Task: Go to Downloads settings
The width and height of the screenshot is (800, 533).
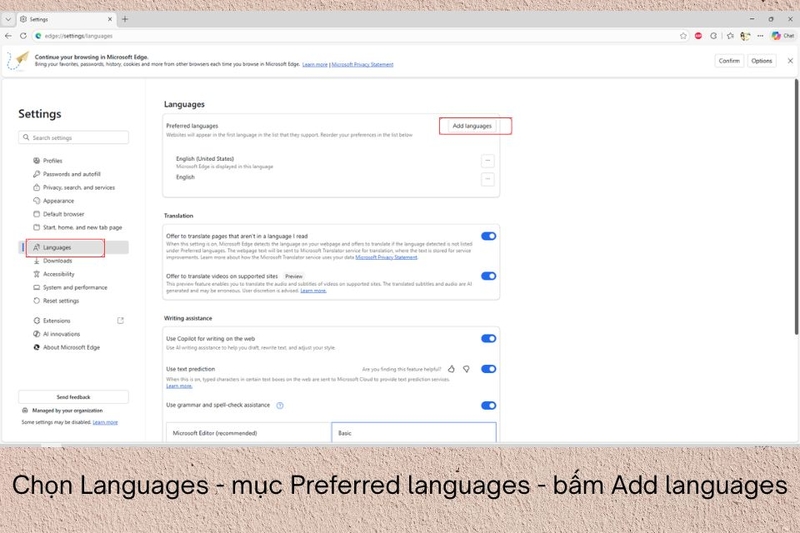Action: [57, 261]
